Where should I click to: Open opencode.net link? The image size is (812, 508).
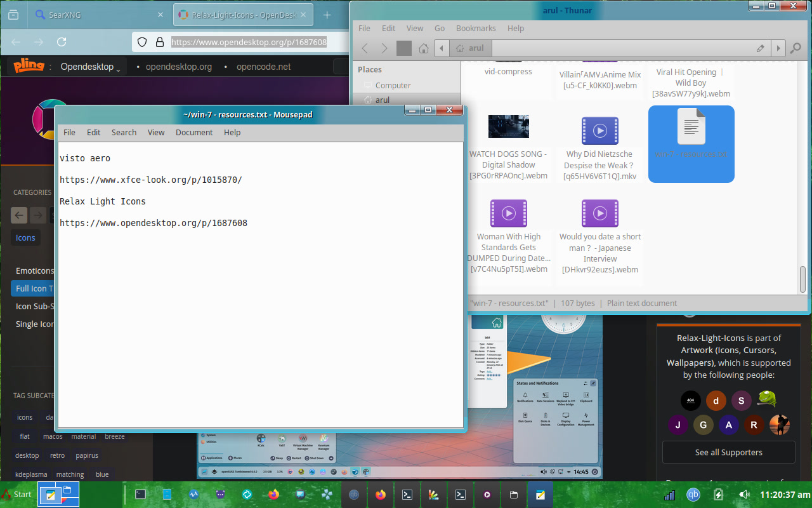[x=264, y=67]
